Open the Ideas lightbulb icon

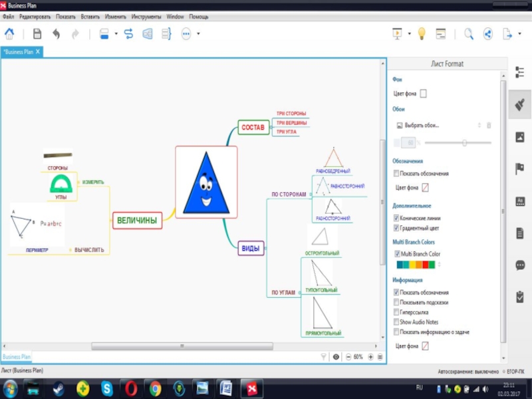pyautogui.click(x=421, y=34)
